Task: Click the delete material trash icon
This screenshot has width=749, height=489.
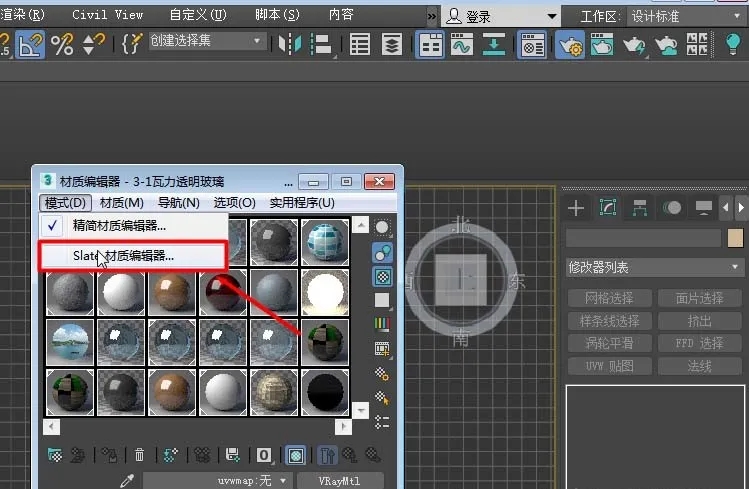Action: tap(139, 455)
